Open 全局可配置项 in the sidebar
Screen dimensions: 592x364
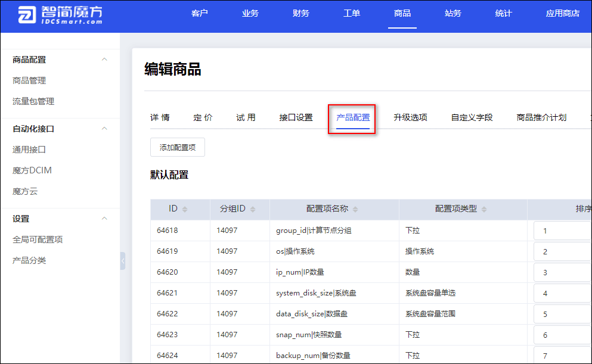click(x=38, y=239)
